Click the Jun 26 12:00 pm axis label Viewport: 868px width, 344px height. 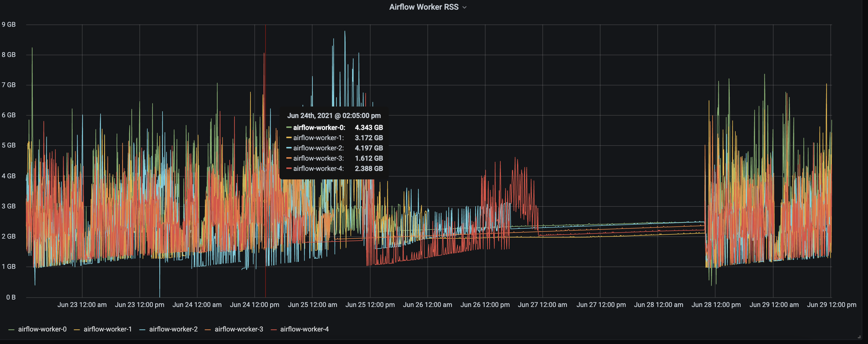[x=485, y=305]
